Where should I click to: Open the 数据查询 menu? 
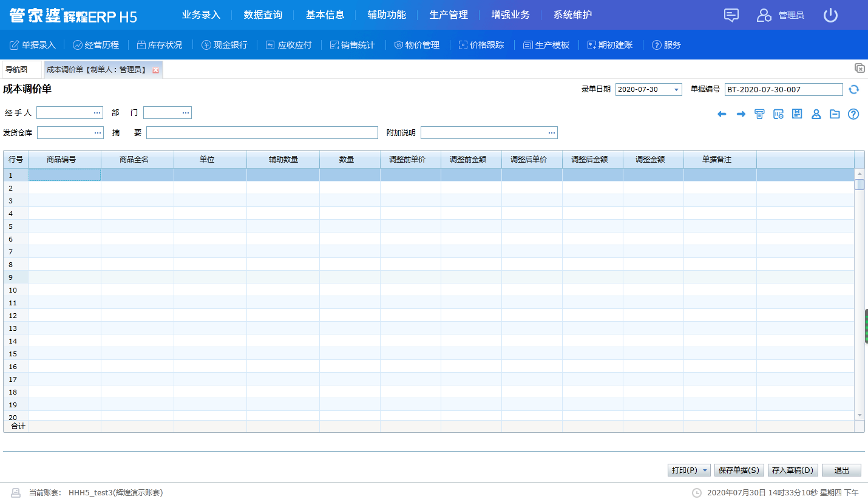click(x=263, y=15)
